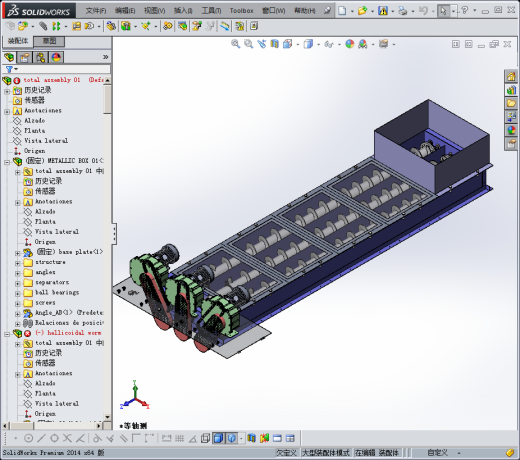Open the Design Library icon in the task pane
The width and height of the screenshot is (520, 460).
pos(511,90)
